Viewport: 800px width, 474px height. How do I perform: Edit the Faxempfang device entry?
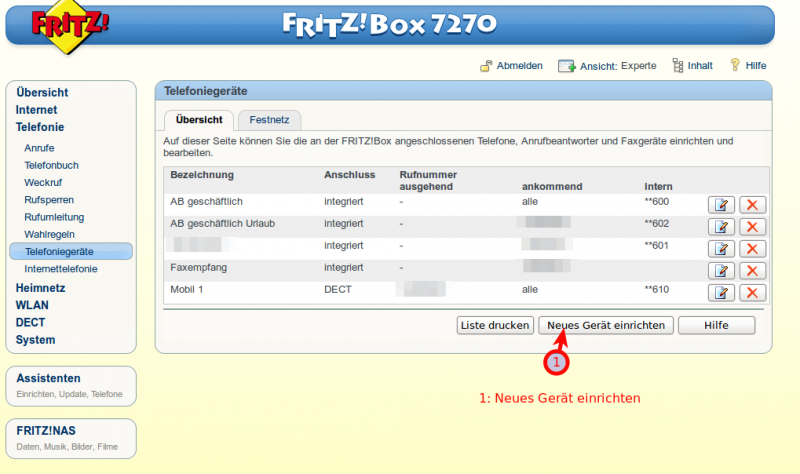(721, 270)
